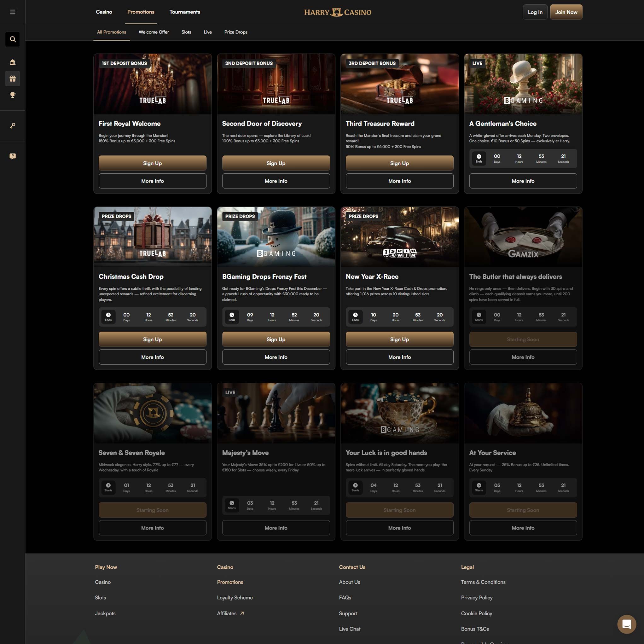This screenshot has width=644, height=644.
Task: Open the tournaments trophy icon in sidebar
Action: tap(13, 95)
